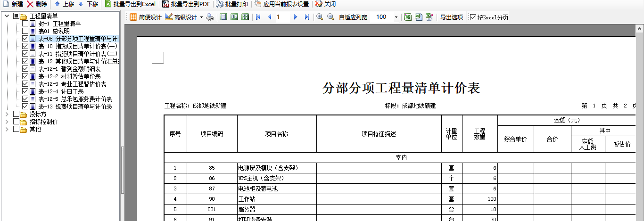Image resolution: width=644 pixels, height=221 pixels.
Task: Select 表-13 规费项目清单与计价表 item
Action: tap(75, 106)
